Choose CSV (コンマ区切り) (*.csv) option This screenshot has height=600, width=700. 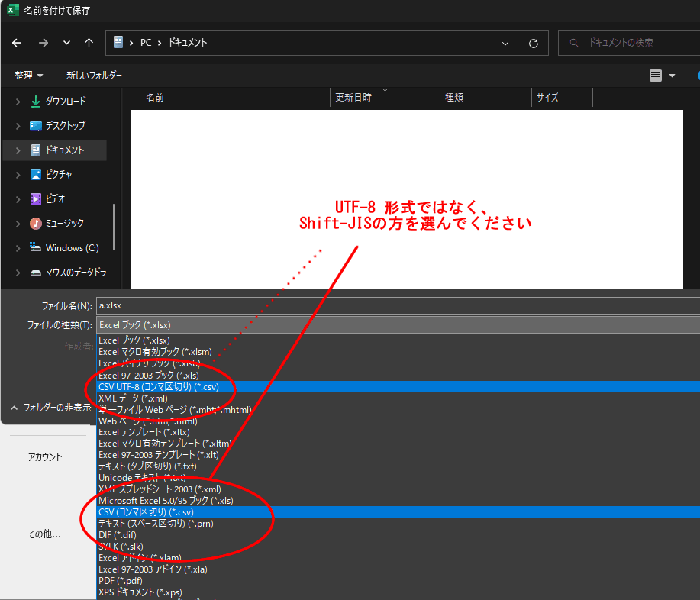[398, 512]
